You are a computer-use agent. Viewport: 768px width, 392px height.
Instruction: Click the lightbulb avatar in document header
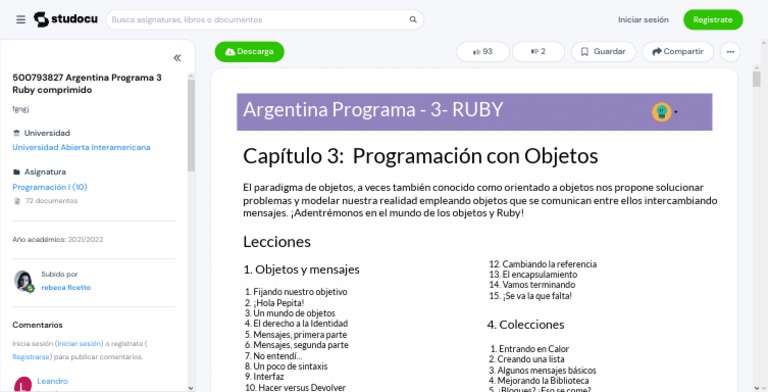click(661, 112)
